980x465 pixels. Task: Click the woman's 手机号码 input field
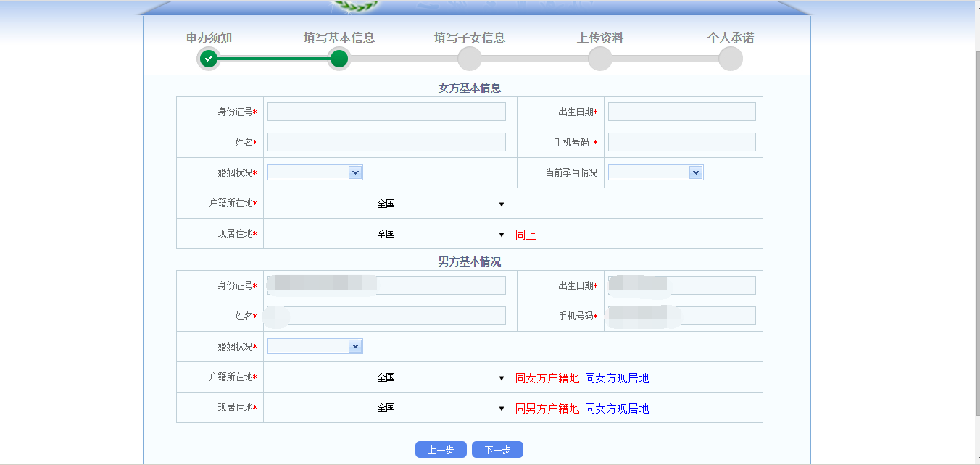[x=681, y=141]
